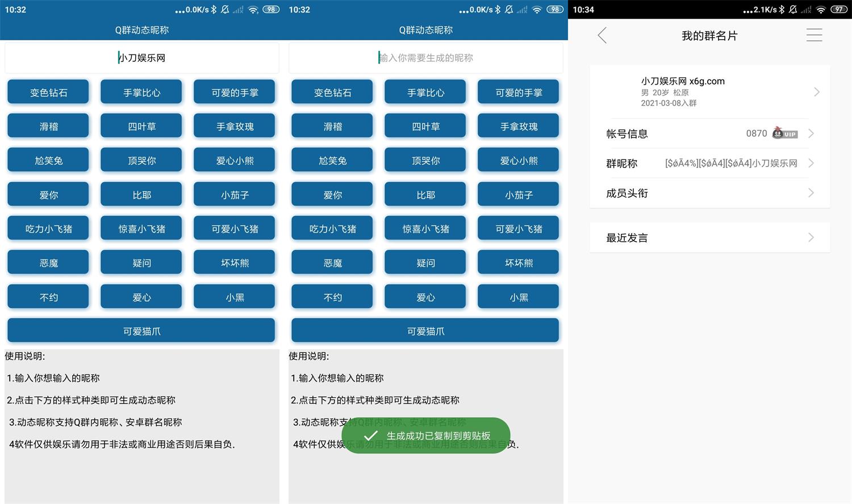Tap the muted bell in the 10:34 status bar

pyautogui.click(x=793, y=10)
